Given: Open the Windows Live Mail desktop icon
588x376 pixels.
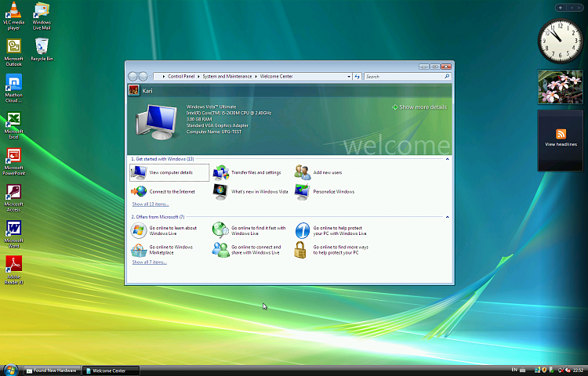Looking at the screenshot, I should [42, 16].
